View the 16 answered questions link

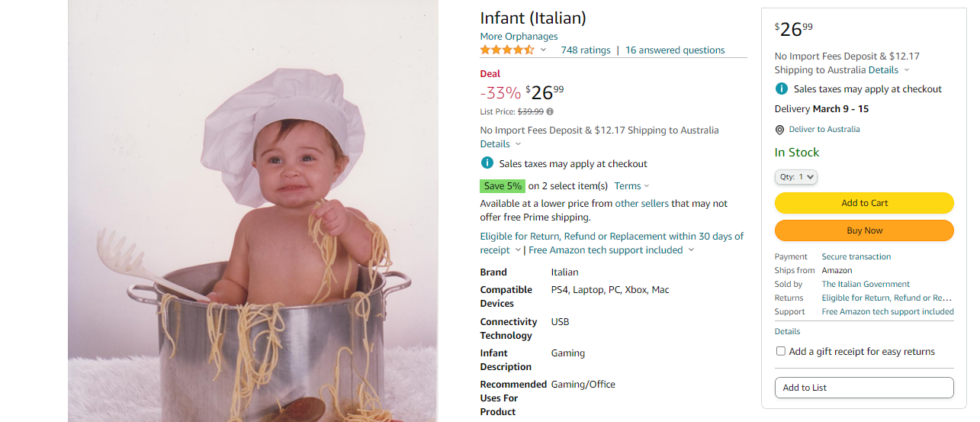click(675, 50)
